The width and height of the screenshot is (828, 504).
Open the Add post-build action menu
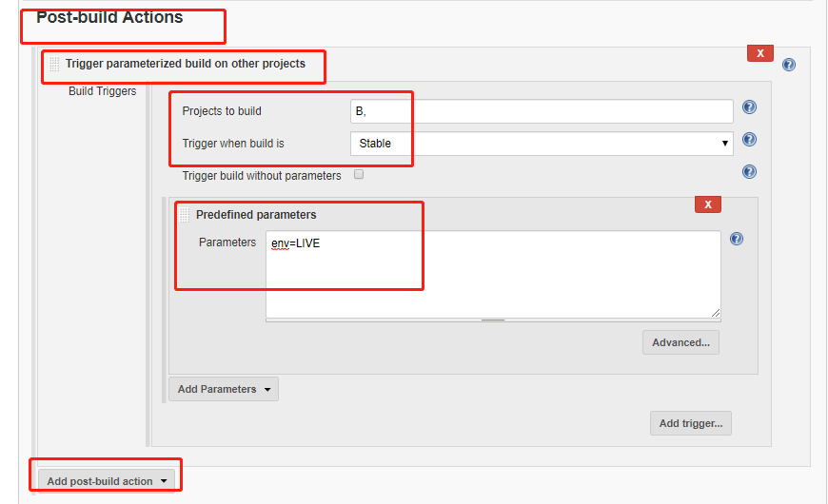[x=106, y=481]
